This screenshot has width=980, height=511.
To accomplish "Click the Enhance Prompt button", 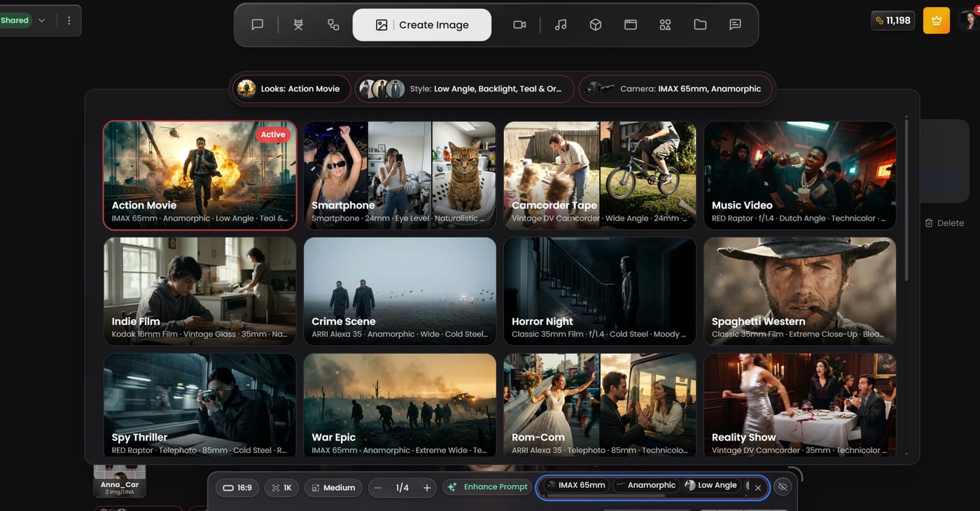I will pos(487,487).
